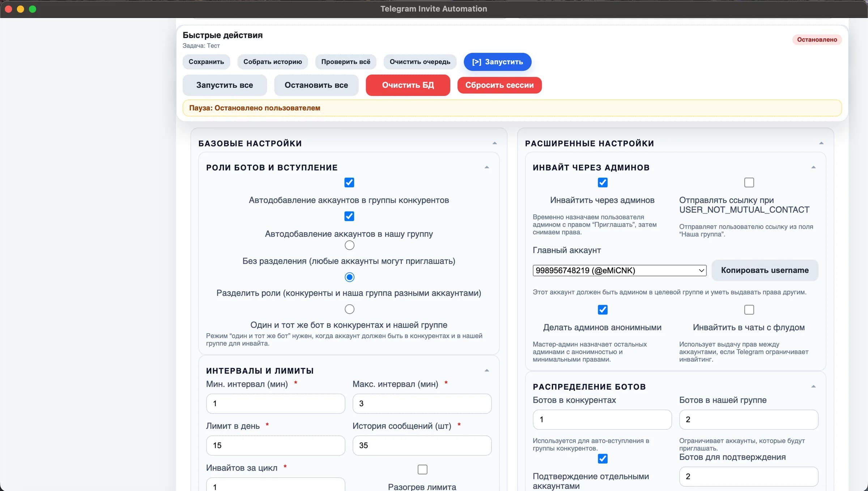
Task: Uncheck Автодобавление аккаунтов в группы конкурентов
Action: click(349, 182)
